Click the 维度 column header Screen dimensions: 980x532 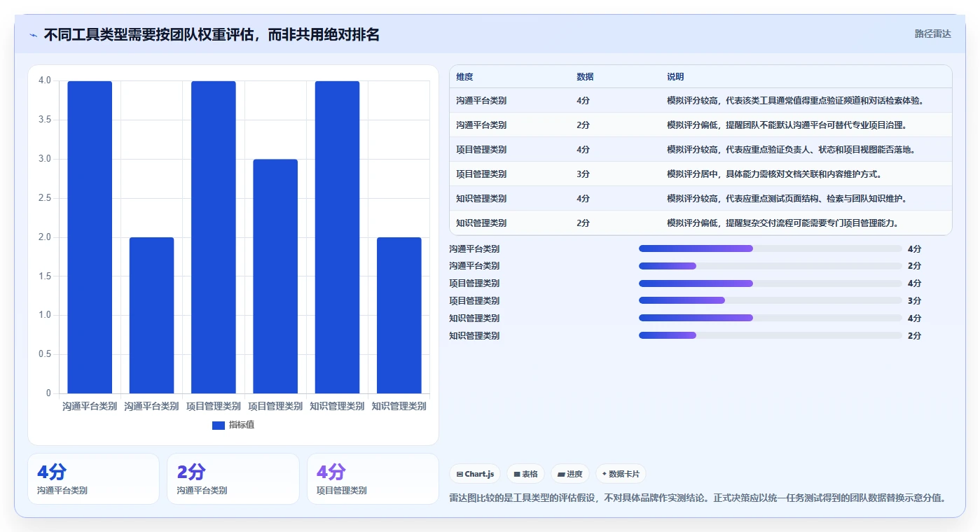(464, 77)
